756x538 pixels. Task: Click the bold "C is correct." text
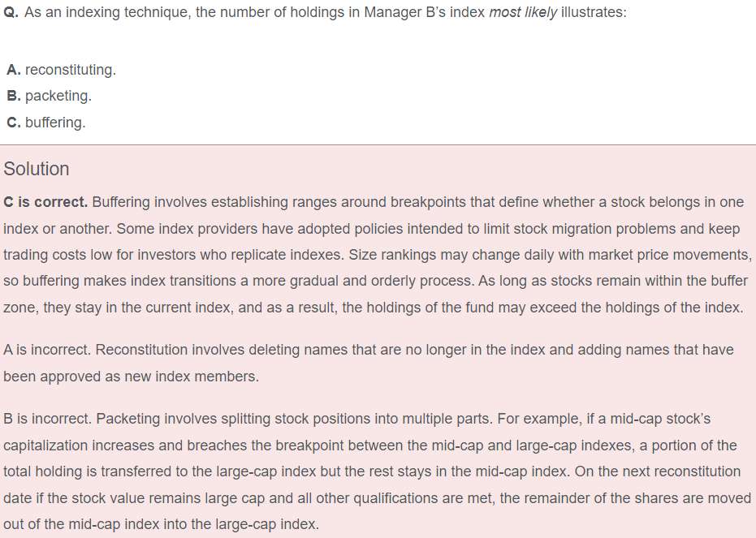pos(45,202)
